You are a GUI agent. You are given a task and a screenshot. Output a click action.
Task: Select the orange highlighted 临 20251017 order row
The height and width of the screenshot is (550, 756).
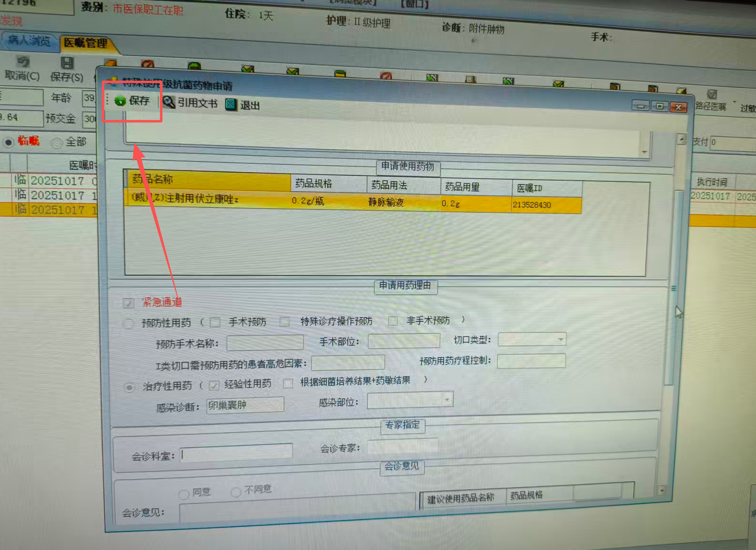pyautogui.click(x=49, y=210)
